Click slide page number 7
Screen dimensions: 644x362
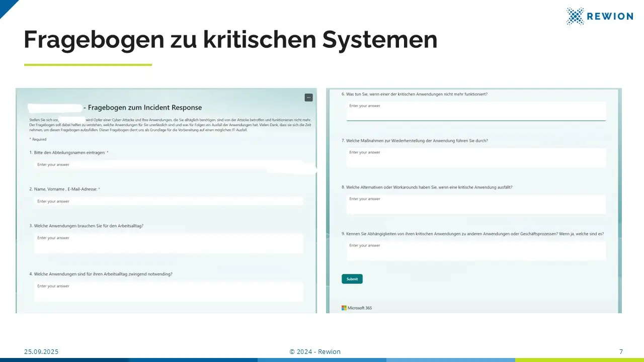tap(621, 352)
